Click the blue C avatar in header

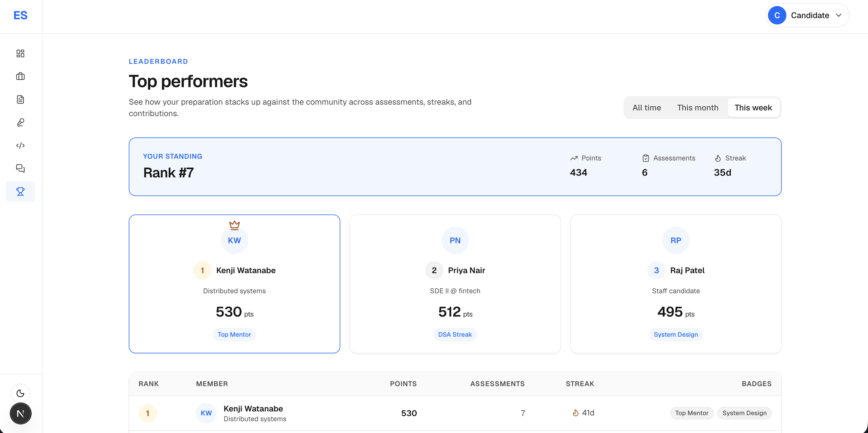(777, 16)
